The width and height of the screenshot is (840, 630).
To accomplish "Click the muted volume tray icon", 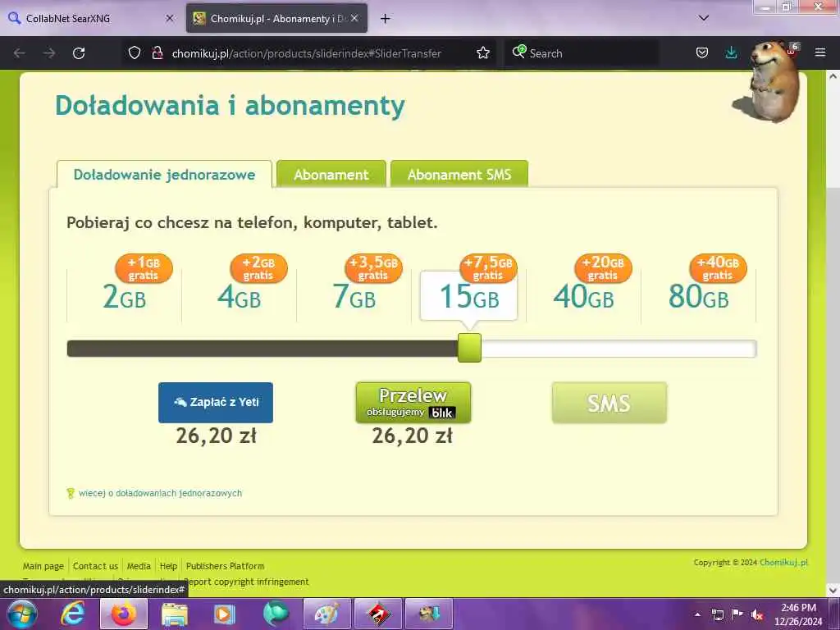I will pyautogui.click(x=756, y=614).
